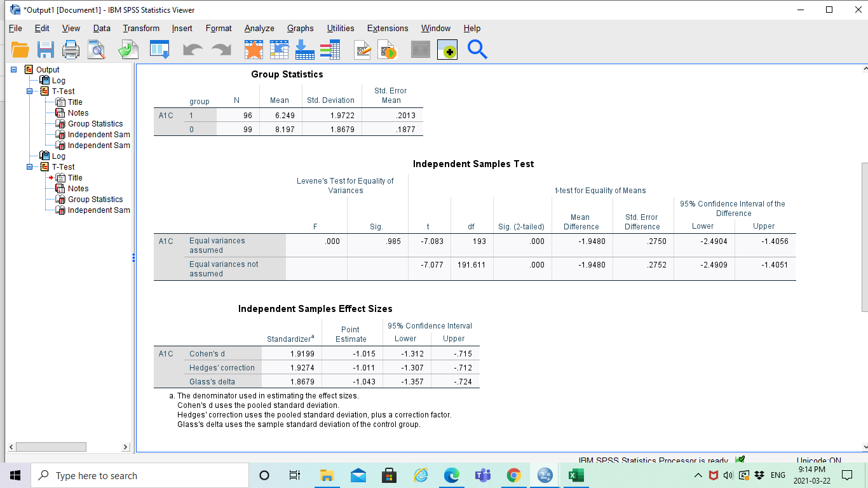This screenshot has width=868, height=488.
Task: Go to Case using the calendar arrow icon
Action: pos(279,50)
